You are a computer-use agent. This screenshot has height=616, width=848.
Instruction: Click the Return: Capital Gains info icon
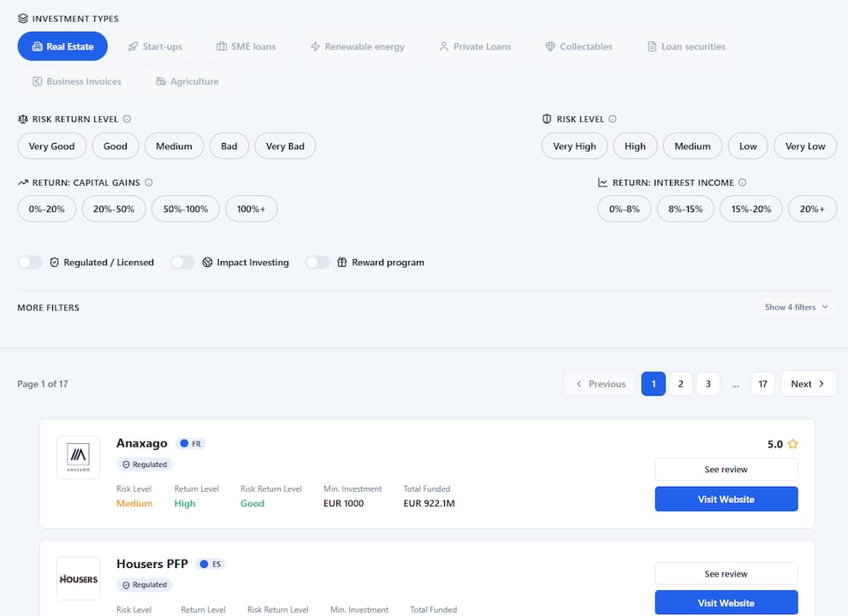pos(149,183)
